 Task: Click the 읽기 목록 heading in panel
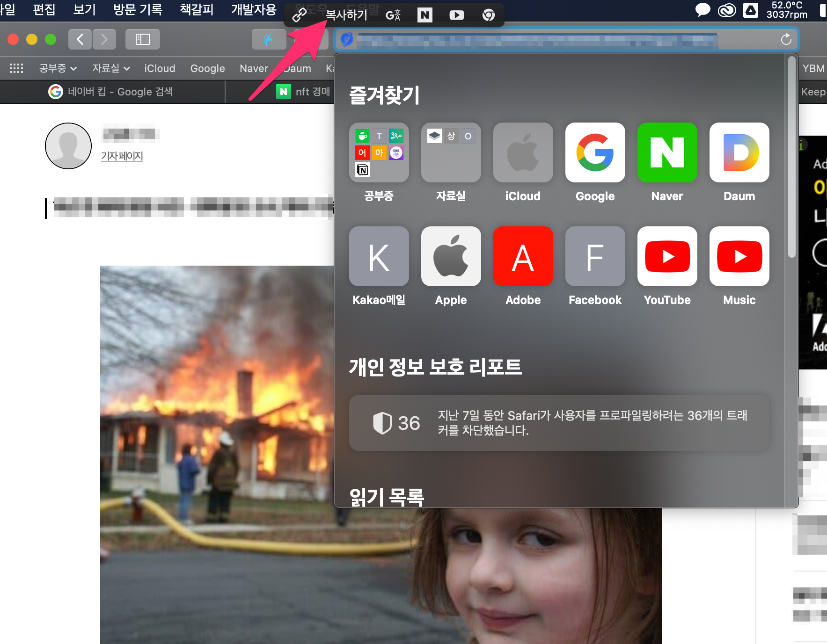387,497
